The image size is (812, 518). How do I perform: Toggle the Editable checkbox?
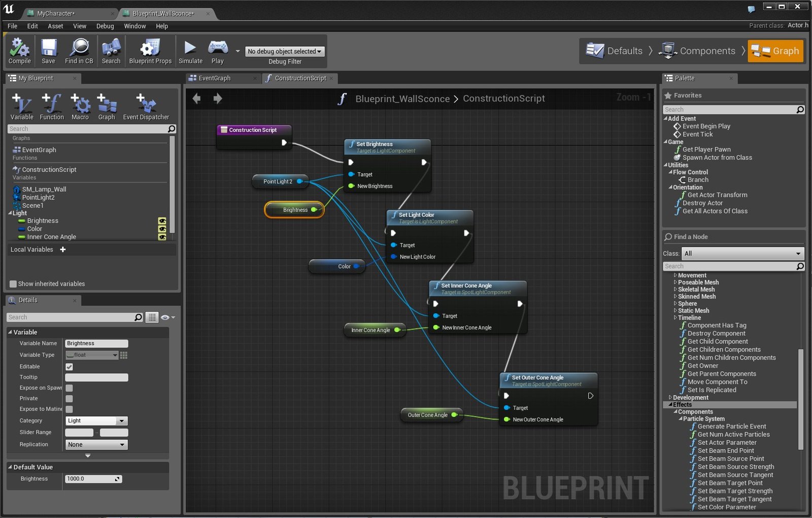(x=70, y=367)
